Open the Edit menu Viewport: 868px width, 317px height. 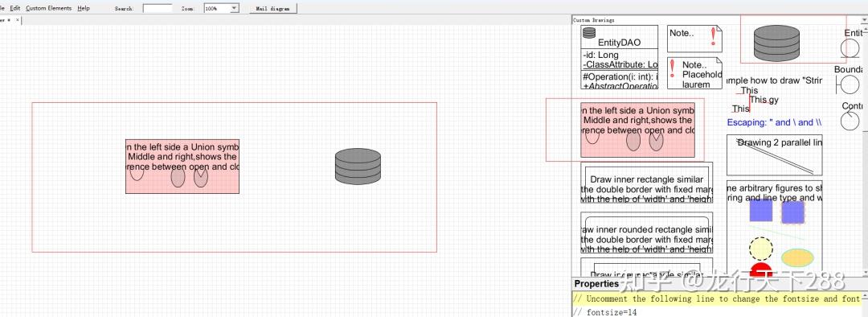pyautogui.click(x=15, y=8)
